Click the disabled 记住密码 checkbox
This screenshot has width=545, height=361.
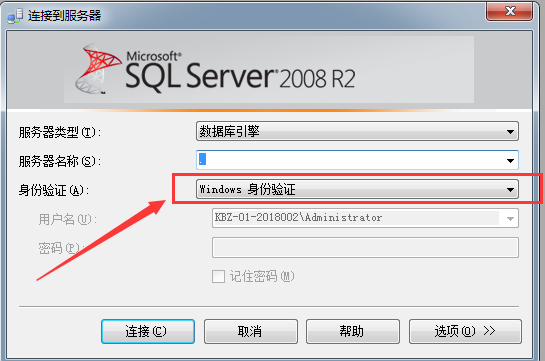coord(219,277)
